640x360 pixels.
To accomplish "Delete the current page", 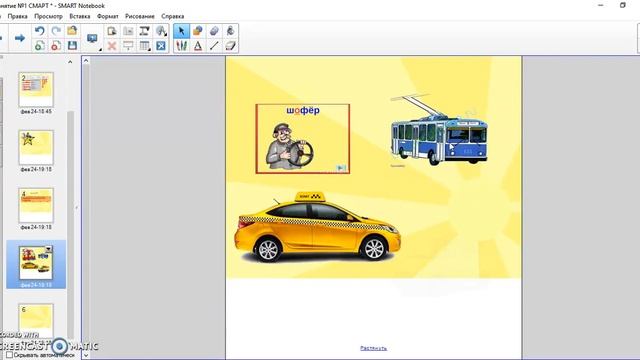I will (56, 46).
